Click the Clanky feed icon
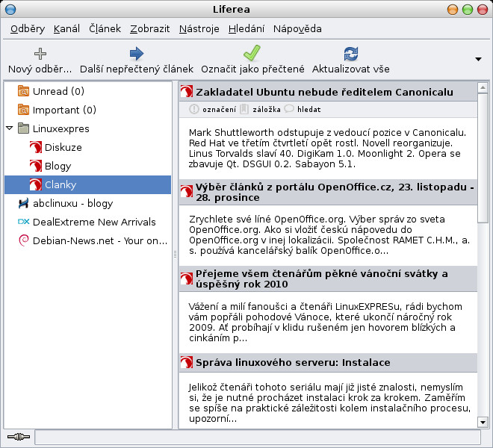Screen dimensions: 493x448 click(36, 184)
